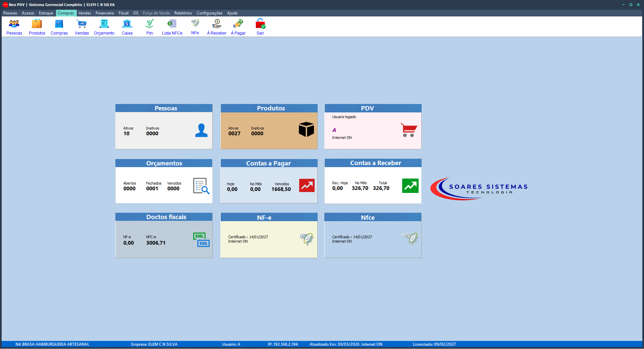Open the Caixa toolbar icon
The width and height of the screenshot is (644, 349).
[127, 27]
